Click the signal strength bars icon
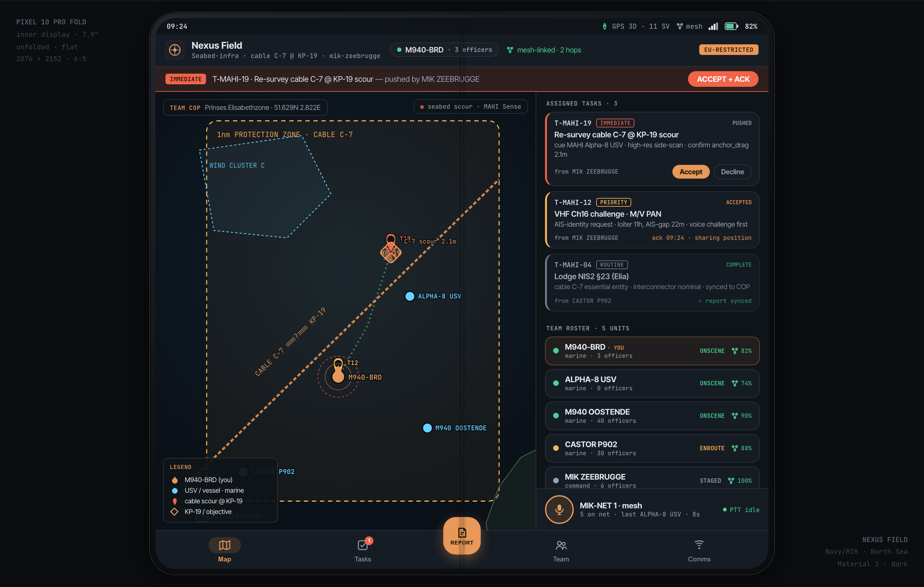Viewport: 924px width, 587px height. coord(713,26)
